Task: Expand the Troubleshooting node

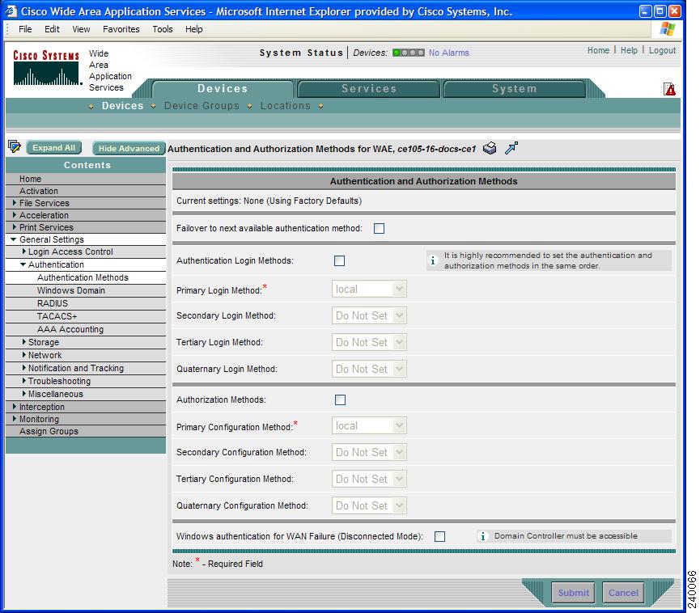Action: click(x=23, y=381)
